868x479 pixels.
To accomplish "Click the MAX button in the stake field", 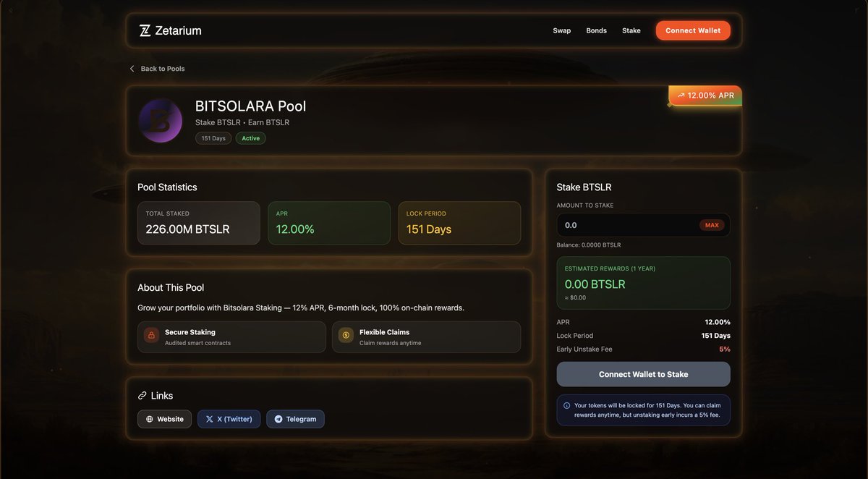I will tap(711, 224).
